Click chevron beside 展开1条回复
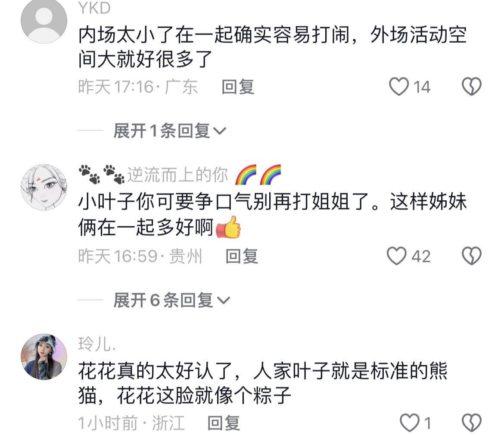The image size is (504, 435). click(220, 131)
